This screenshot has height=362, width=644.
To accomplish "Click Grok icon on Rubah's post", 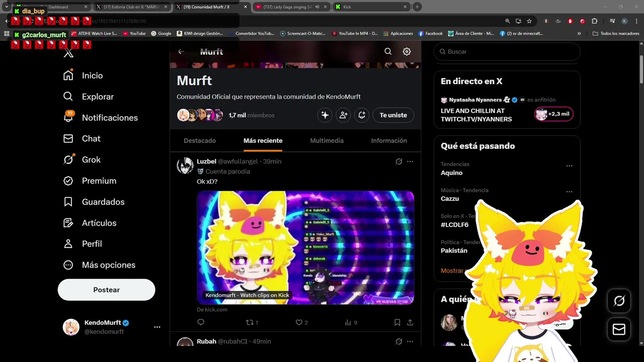I will coord(398,341).
